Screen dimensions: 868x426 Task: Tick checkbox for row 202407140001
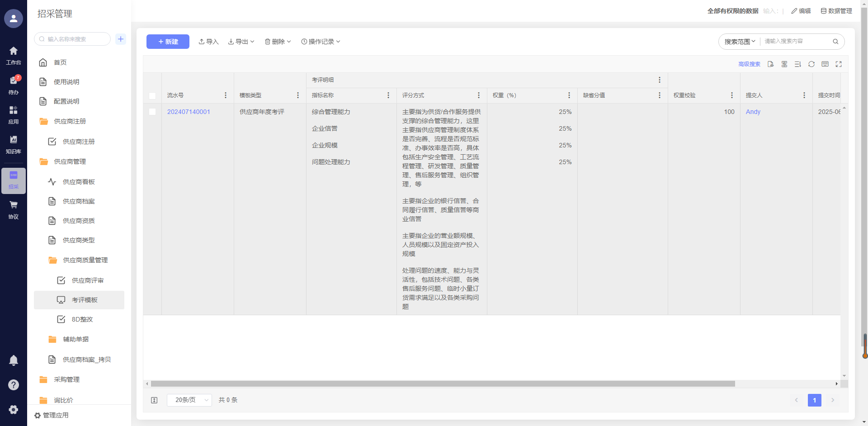pos(152,112)
